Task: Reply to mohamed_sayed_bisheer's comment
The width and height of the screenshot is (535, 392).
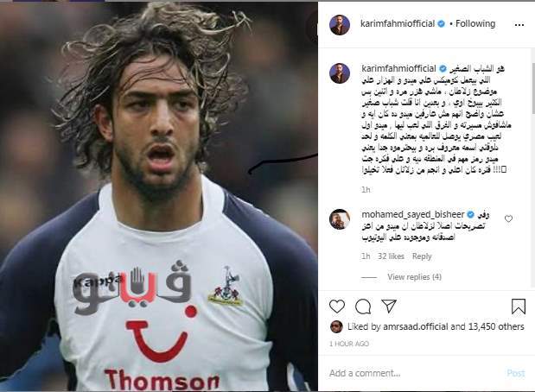Action: pos(422,256)
